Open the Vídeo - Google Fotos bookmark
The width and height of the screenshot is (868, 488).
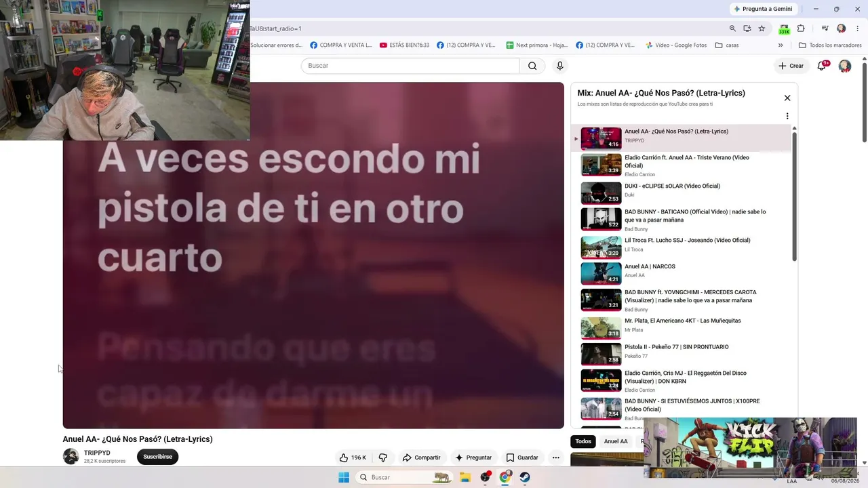point(675,45)
